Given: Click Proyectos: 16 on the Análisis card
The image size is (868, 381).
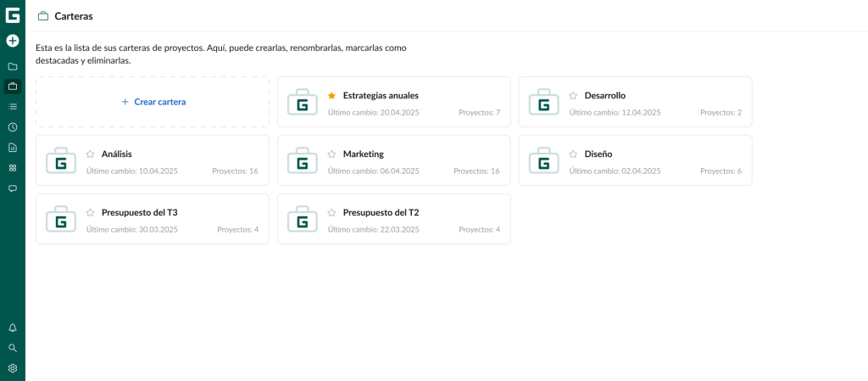Looking at the screenshot, I should coord(236,171).
